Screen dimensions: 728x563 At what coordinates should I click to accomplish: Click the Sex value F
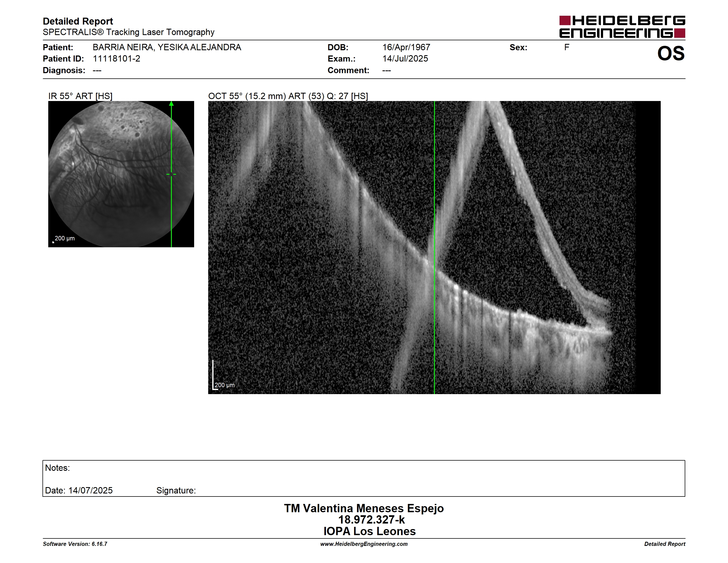(x=567, y=47)
